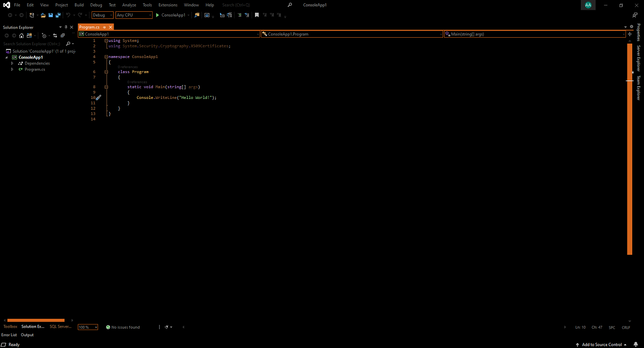
Task: Open the Properties side tab
Action: (x=638, y=32)
